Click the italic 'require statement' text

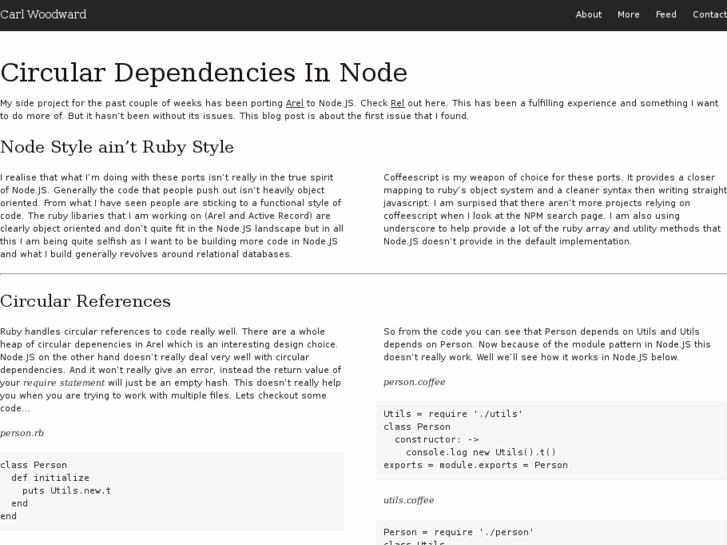click(x=63, y=382)
